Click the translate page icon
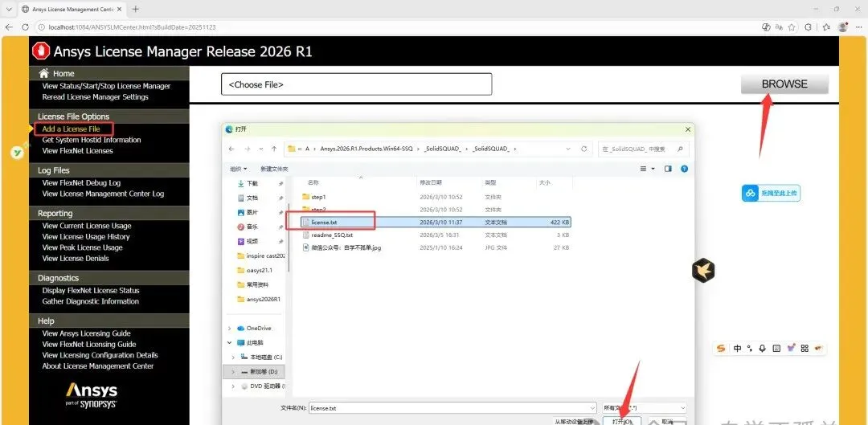This screenshot has width=868, height=425. coord(780,27)
